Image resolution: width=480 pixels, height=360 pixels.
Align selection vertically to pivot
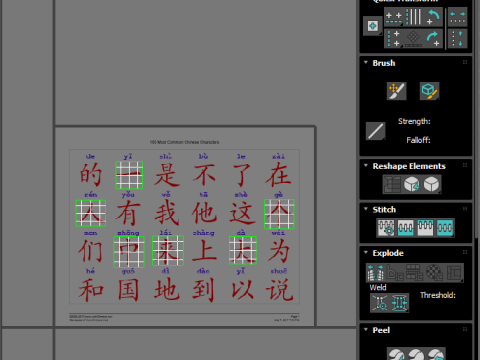(x=393, y=38)
